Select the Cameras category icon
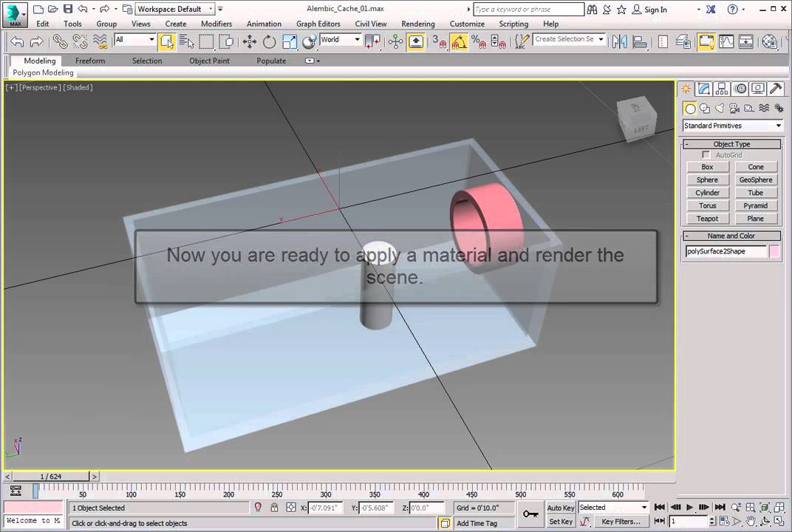The image size is (792, 532). click(x=734, y=108)
